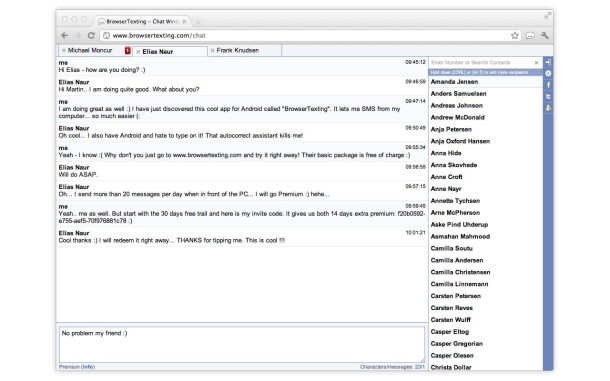Select contact Camilla Andersen
Screen dimensions: 610x381
(486, 260)
